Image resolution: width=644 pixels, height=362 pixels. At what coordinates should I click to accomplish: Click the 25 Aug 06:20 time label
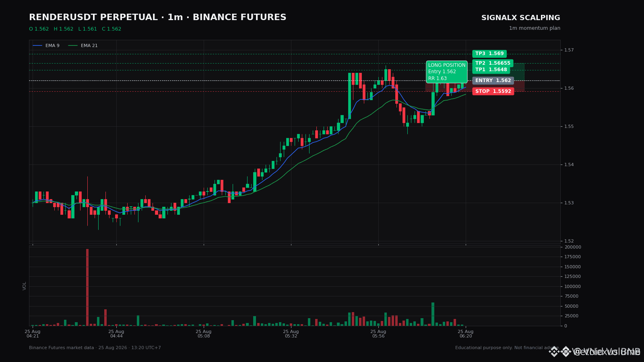[x=466, y=334]
